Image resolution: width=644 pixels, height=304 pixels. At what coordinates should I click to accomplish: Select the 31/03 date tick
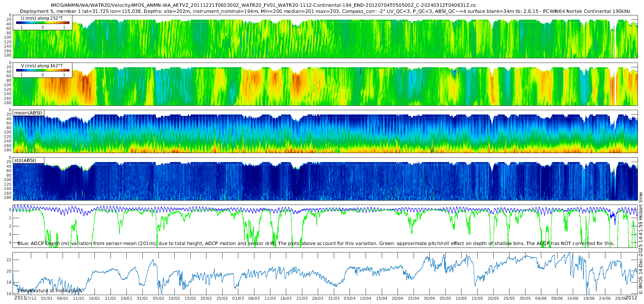click(334, 299)
